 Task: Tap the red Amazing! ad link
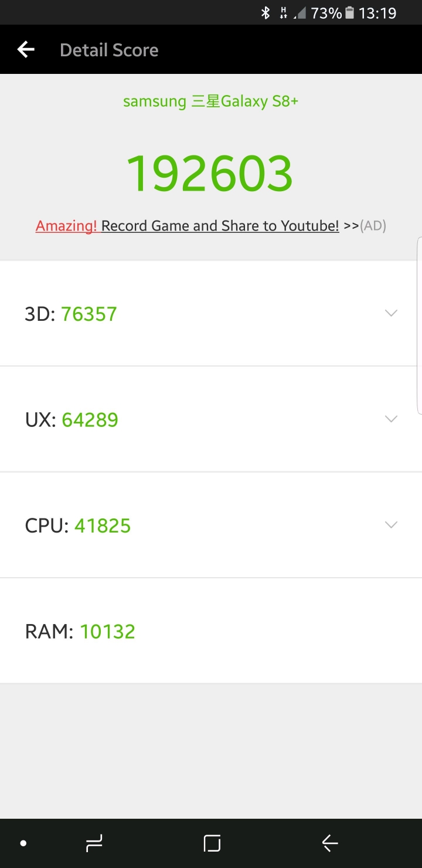(x=66, y=226)
